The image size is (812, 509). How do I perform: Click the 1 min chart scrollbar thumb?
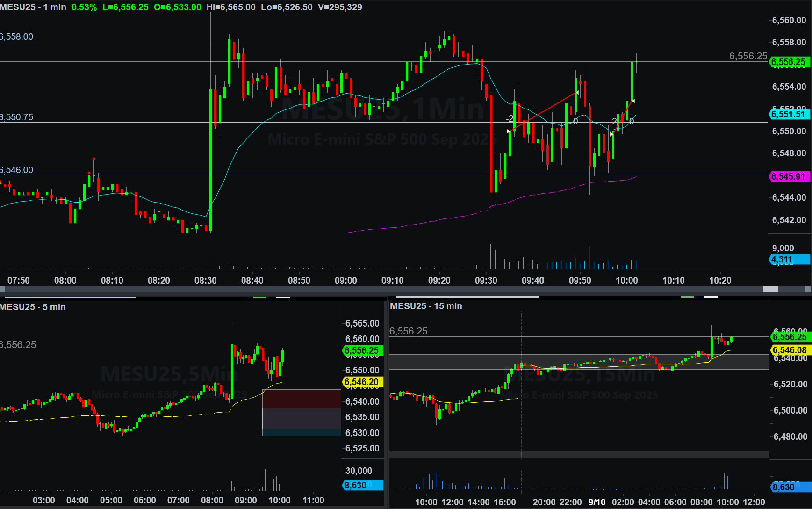(x=770, y=289)
